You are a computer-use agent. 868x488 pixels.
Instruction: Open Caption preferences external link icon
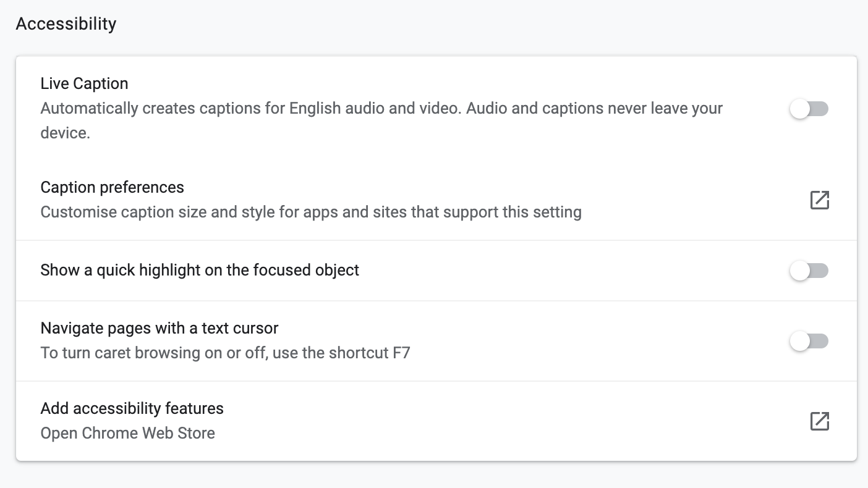tap(819, 200)
